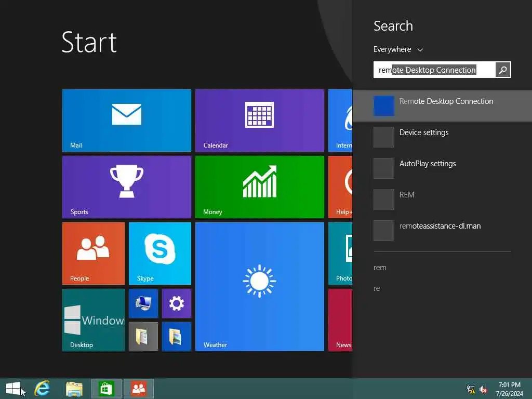Image resolution: width=532 pixels, height=399 pixels.
Task: Launch the Sports tile
Action: click(x=127, y=187)
